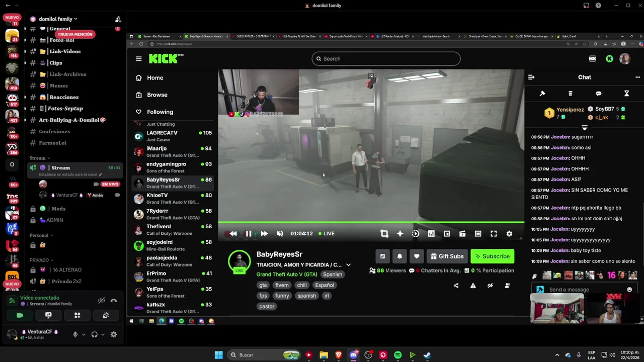The image size is (644, 362).
Task: Click the Kick search field
Action: tap(386, 59)
